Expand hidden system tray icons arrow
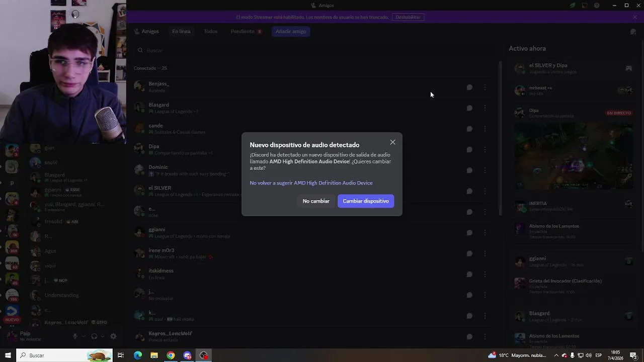Image resolution: width=644 pixels, height=362 pixels. [556, 355]
